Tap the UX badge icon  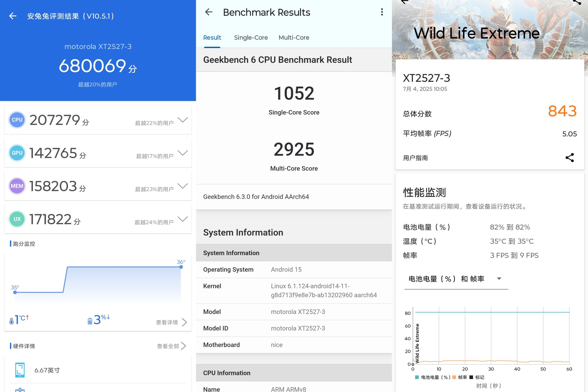click(17, 219)
